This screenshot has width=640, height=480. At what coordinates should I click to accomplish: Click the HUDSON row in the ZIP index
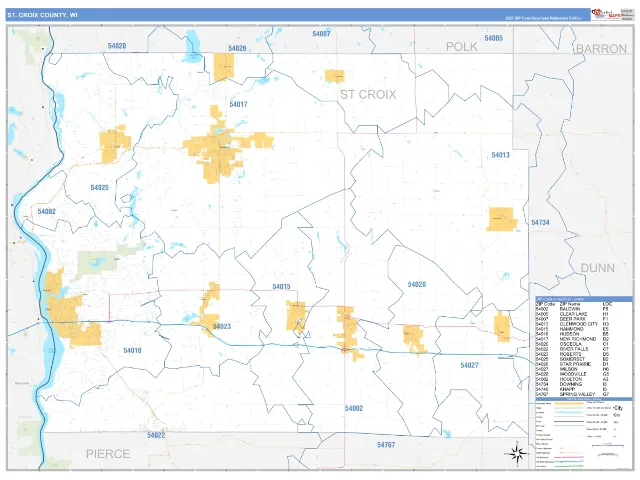click(574, 334)
